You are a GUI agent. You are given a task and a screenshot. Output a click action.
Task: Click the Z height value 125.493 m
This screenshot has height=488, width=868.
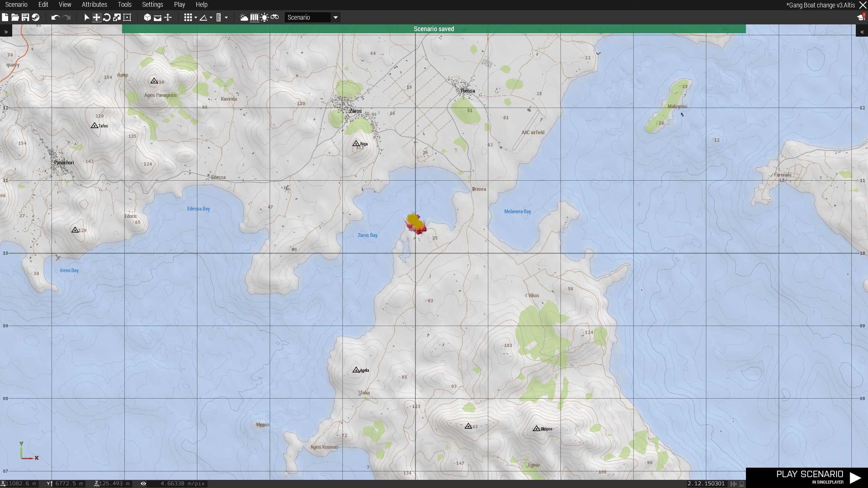pyautogui.click(x=114, y=484)
